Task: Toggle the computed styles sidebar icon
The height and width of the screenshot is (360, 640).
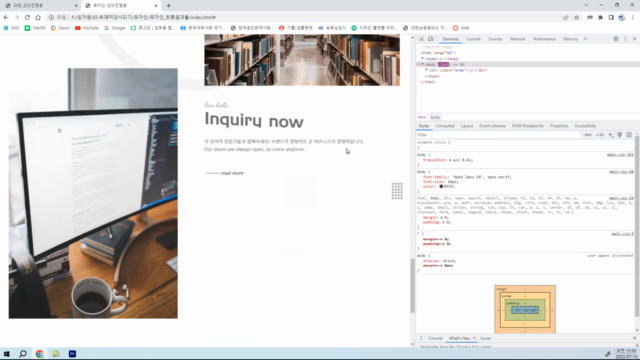Action: (629, 135)
